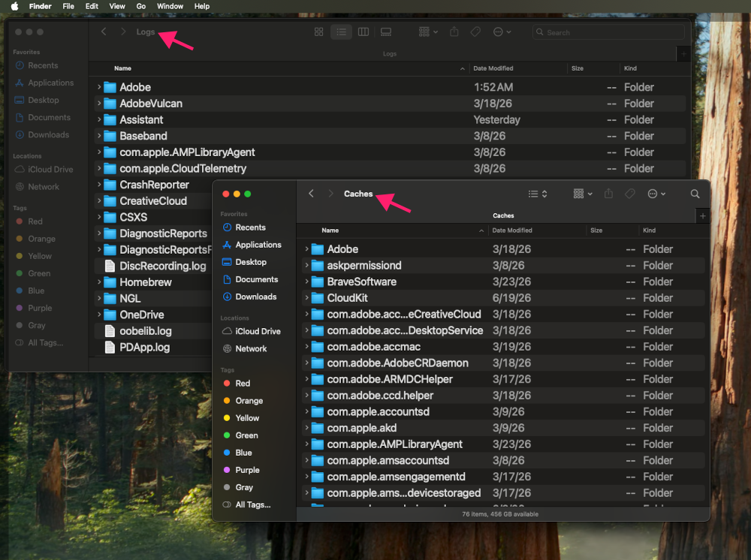Screen dimensions: 751x560
Task: Select Documents in Caches window sidebar
Action: (x=256, y=279)
